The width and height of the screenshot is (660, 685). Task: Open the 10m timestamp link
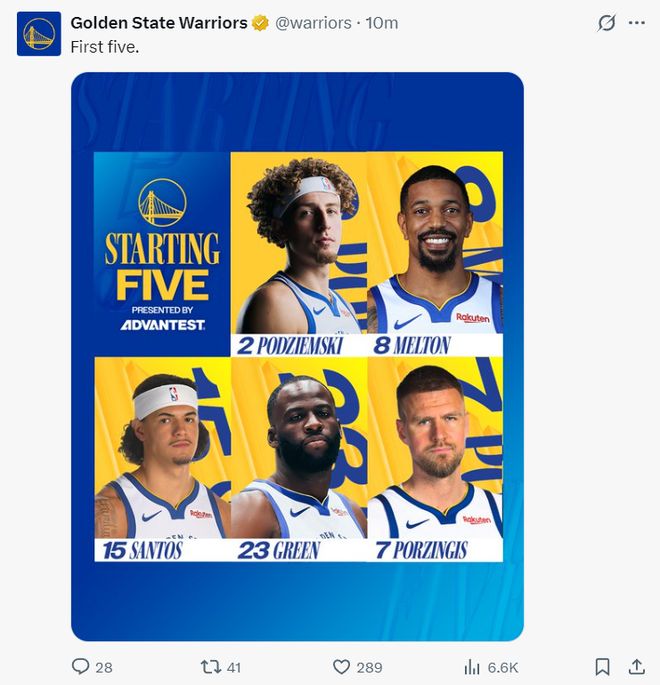point(382,22)
